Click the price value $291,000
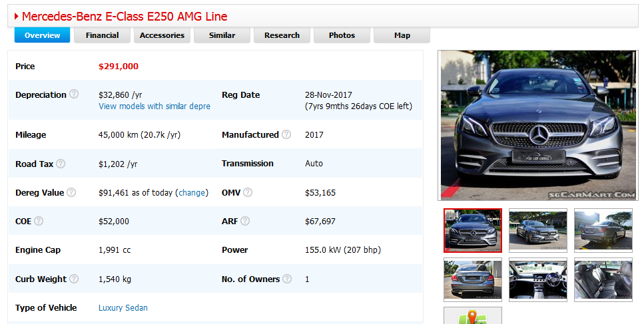The image size is (644, 324). (x=119, y=67)
